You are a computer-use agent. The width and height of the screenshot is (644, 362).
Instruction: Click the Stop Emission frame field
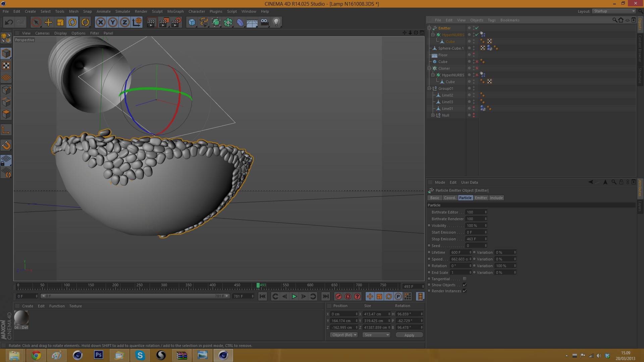tap(475, 239)
